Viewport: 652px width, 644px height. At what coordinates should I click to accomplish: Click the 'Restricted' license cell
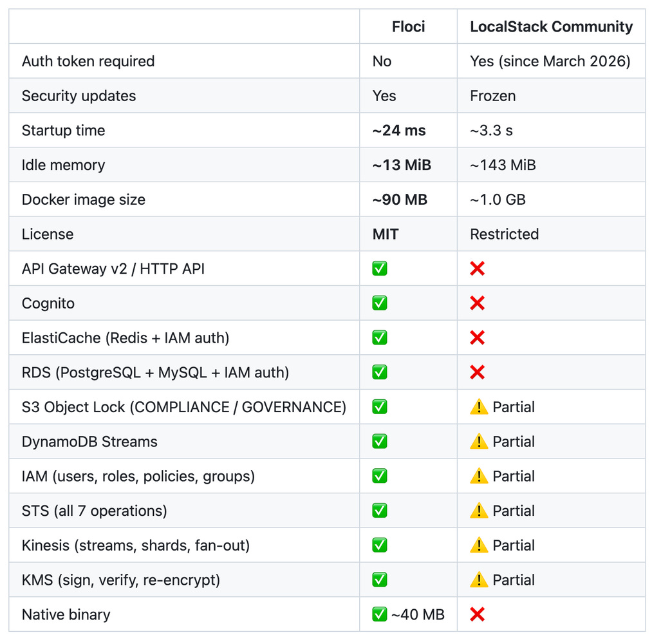pos(505,234)
